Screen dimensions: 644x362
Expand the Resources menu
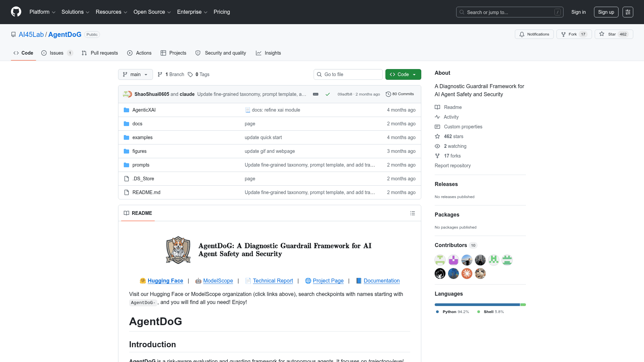coord(111,12)
